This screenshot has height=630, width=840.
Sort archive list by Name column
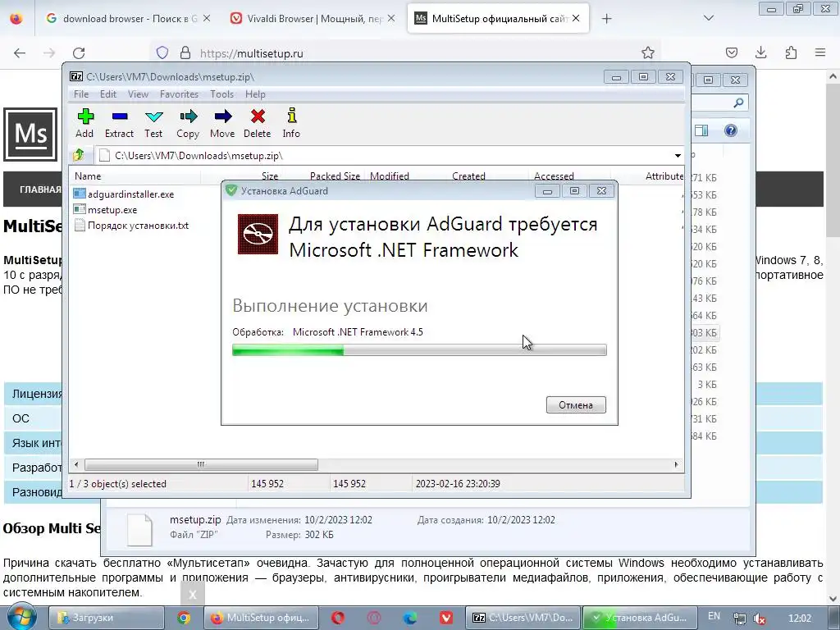pos(88,176)
